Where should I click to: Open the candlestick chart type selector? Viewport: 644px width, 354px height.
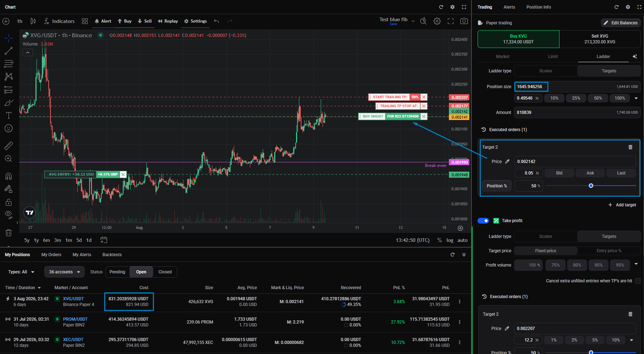pos(33,21)
